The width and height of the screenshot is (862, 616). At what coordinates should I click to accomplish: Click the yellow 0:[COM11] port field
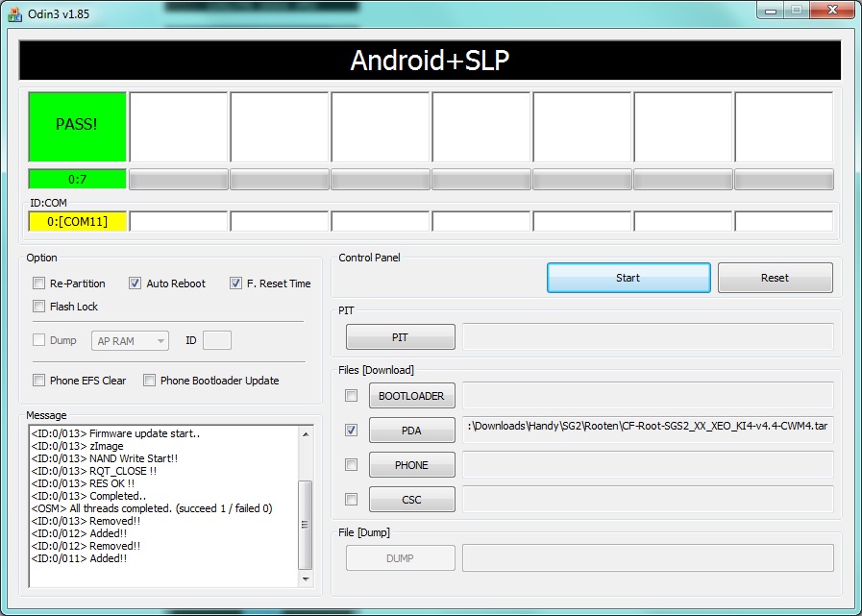coord(77,222)
